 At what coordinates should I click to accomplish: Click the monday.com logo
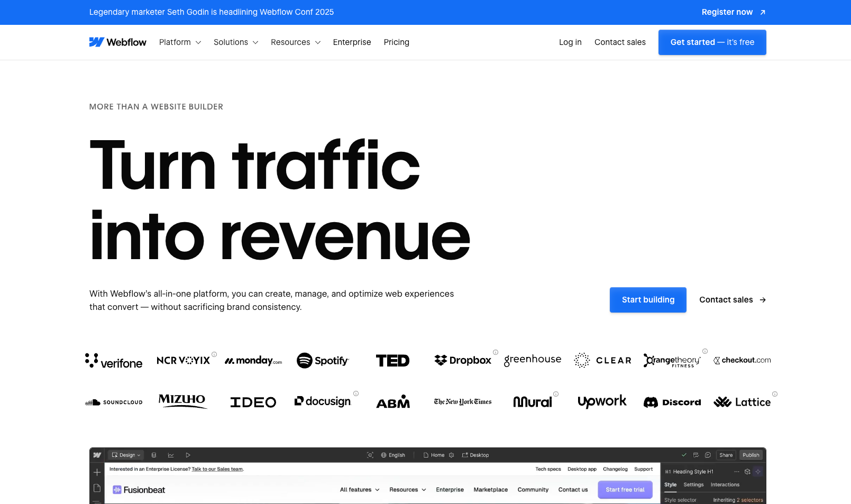pyautogui.click(x=253, y=361)
